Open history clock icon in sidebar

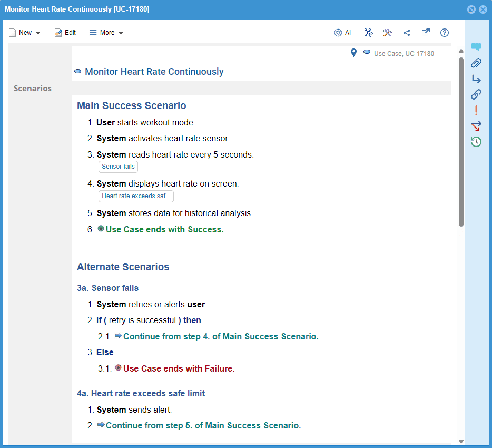coord(476,141)
